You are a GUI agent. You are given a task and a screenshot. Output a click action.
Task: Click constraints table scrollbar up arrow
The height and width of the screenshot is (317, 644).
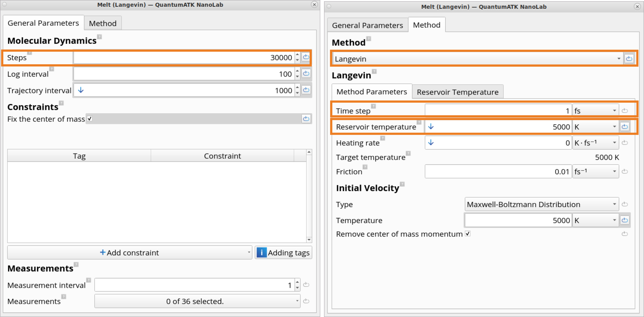309,152
